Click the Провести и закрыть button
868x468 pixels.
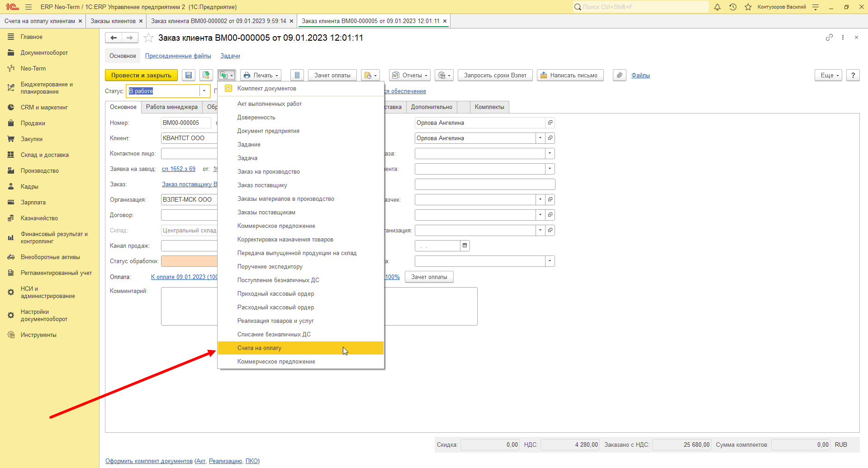pos(141,75)
